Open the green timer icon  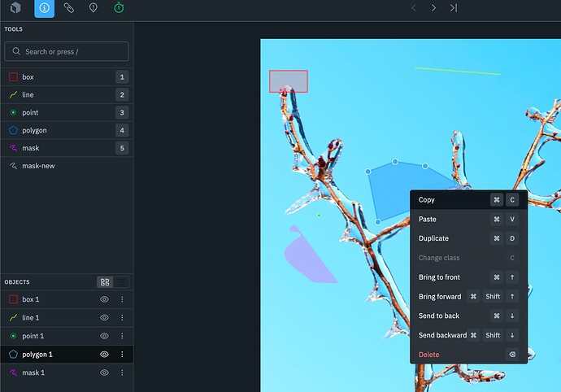(119, 8)
